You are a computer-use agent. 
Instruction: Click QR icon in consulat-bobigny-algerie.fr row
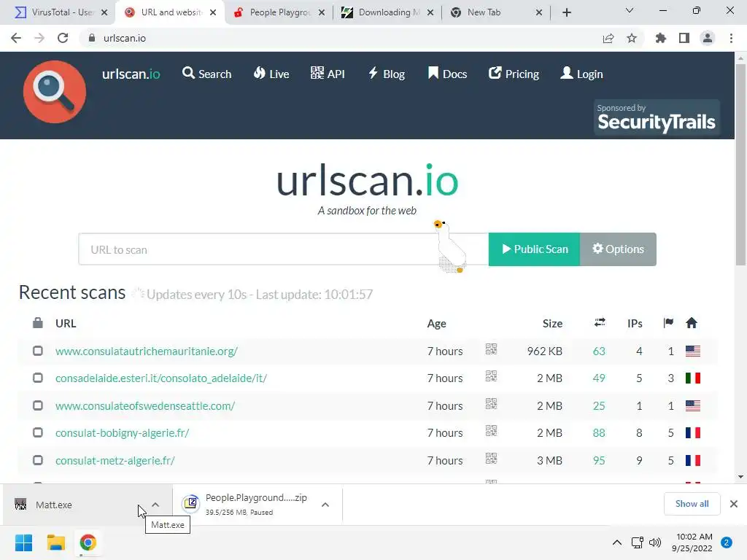pos(491,431)
